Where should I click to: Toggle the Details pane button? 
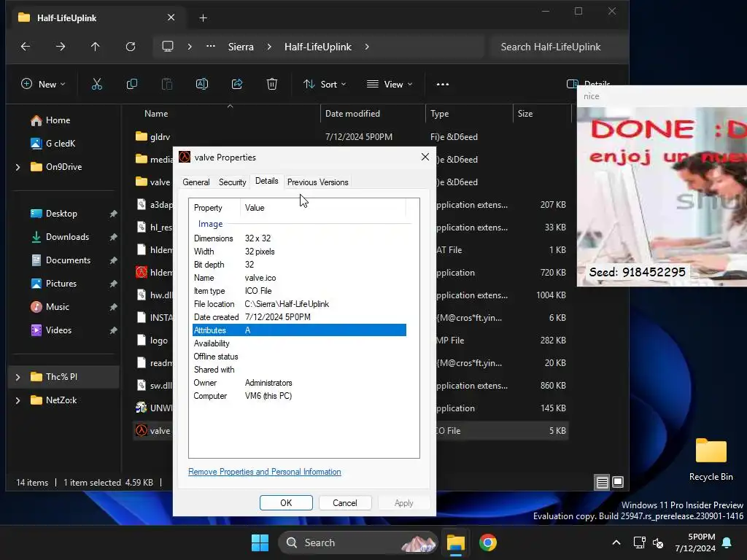pos(589,84)
